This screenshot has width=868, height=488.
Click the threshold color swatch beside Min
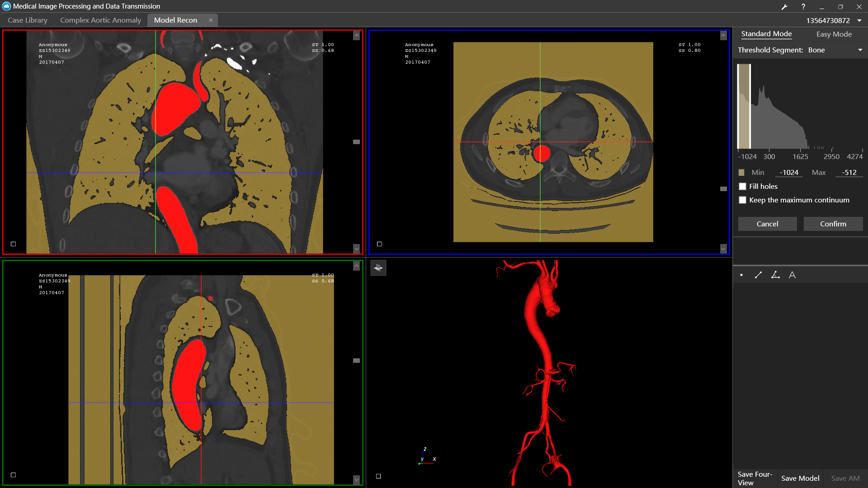741,173
